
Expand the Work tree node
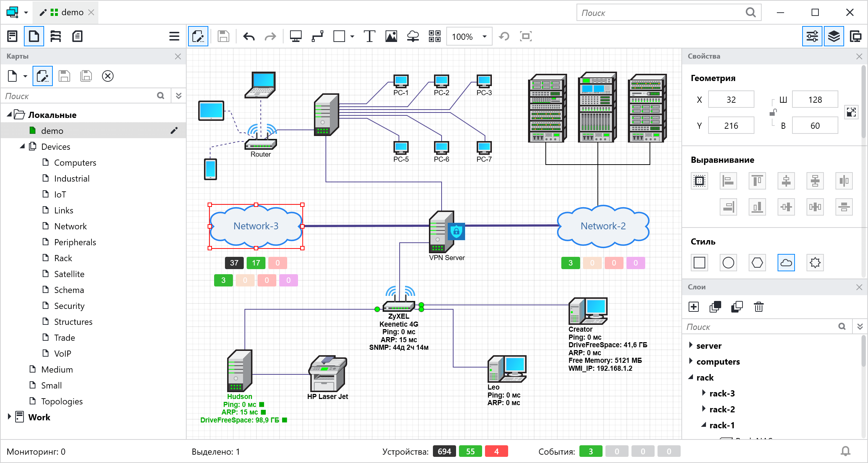click(x=9, y=416)
